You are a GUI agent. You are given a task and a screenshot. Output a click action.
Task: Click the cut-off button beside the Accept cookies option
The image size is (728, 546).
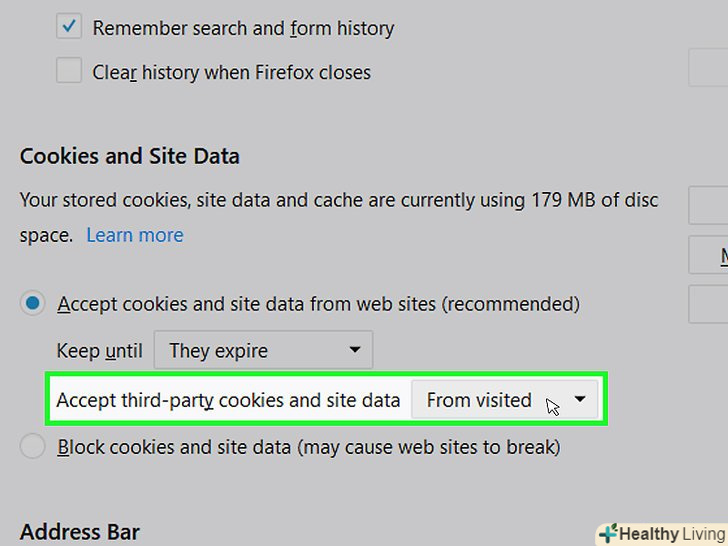[x=709, y=304]
